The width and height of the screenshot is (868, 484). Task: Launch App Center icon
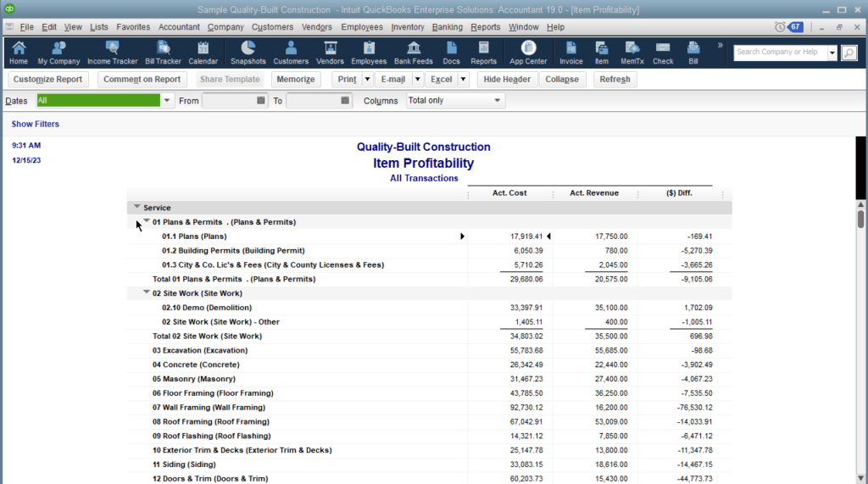click(x=528, y=53)
